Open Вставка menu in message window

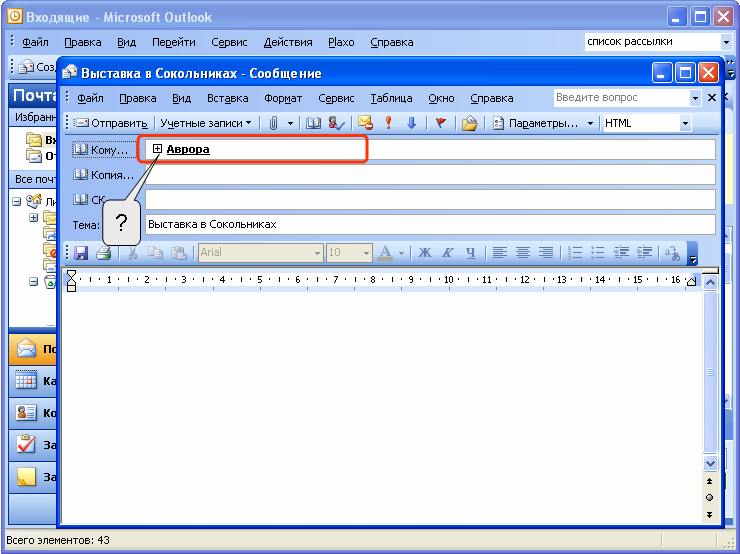pyautogui.click(x=227, y=98)
